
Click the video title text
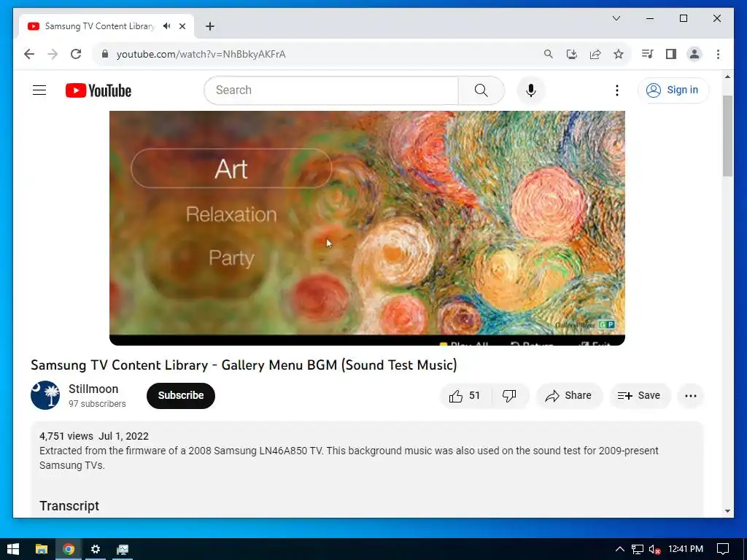tap(244, 365)
